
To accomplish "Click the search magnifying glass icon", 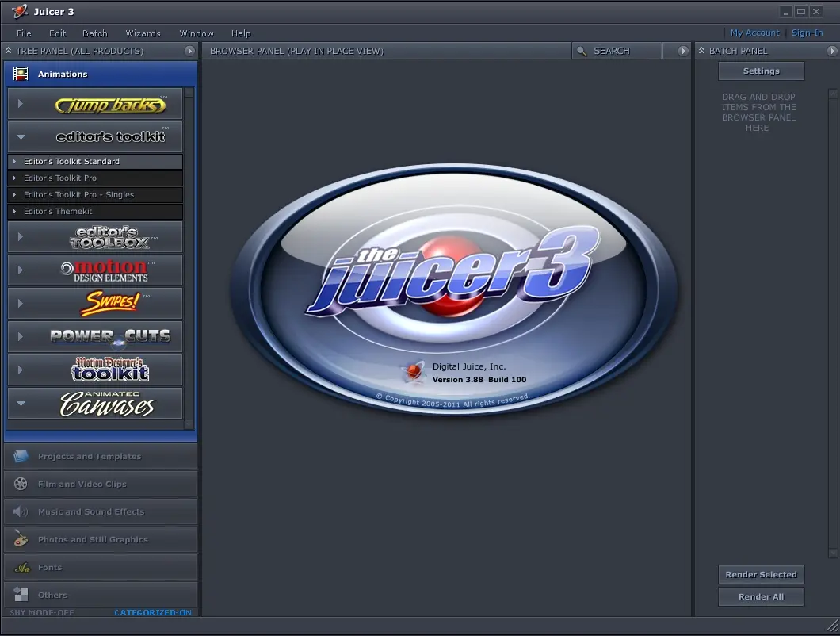I will tap(581, 51).
